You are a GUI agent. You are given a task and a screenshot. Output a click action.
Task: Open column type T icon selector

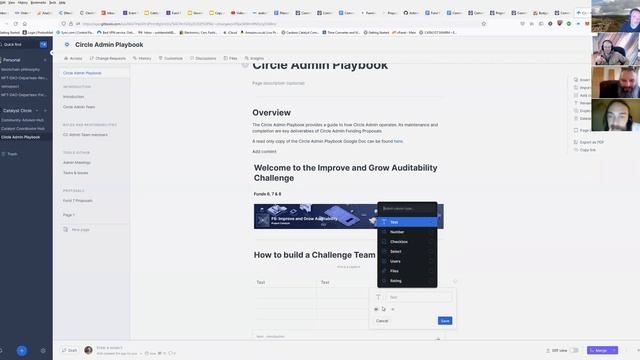[378, 297]
